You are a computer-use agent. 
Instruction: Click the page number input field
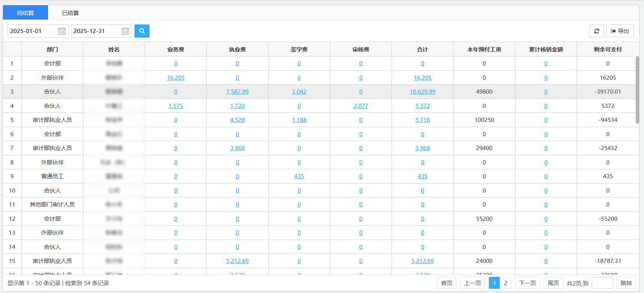602,283
